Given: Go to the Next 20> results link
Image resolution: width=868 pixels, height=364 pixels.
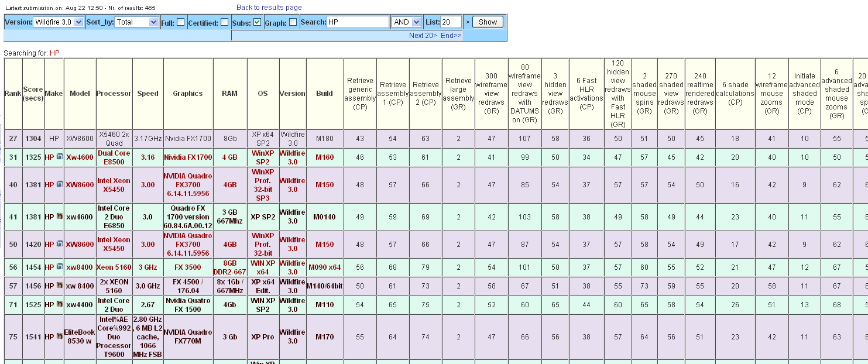Looking at the screenshot, I should 423,36.
